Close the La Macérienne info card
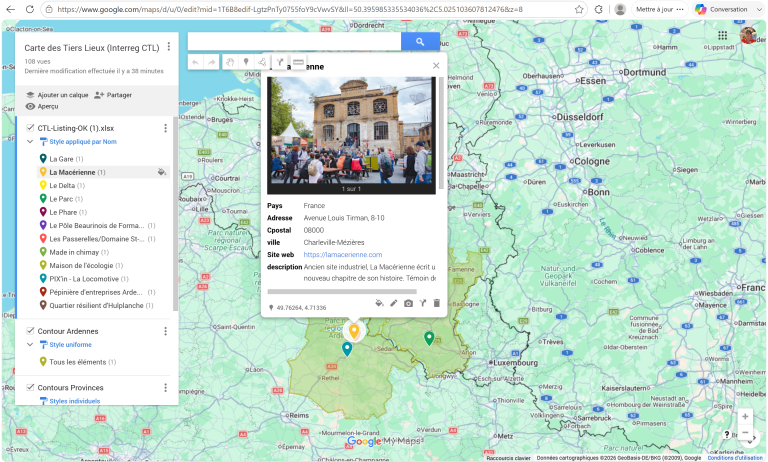The width and height of the screenshot is (768, 462). 436,66
